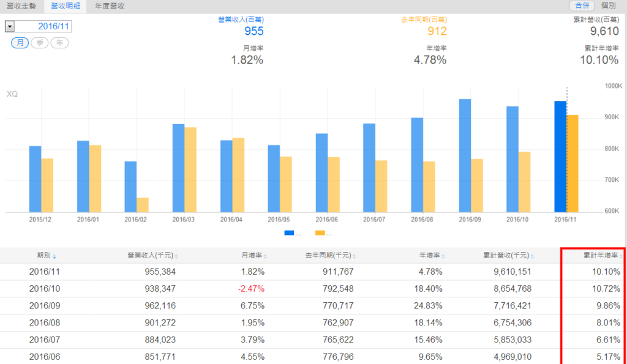Image resolution: width=627 pixels, height=364 pixels.
Task: Sort table by 年增率 column
Action: 432,256
